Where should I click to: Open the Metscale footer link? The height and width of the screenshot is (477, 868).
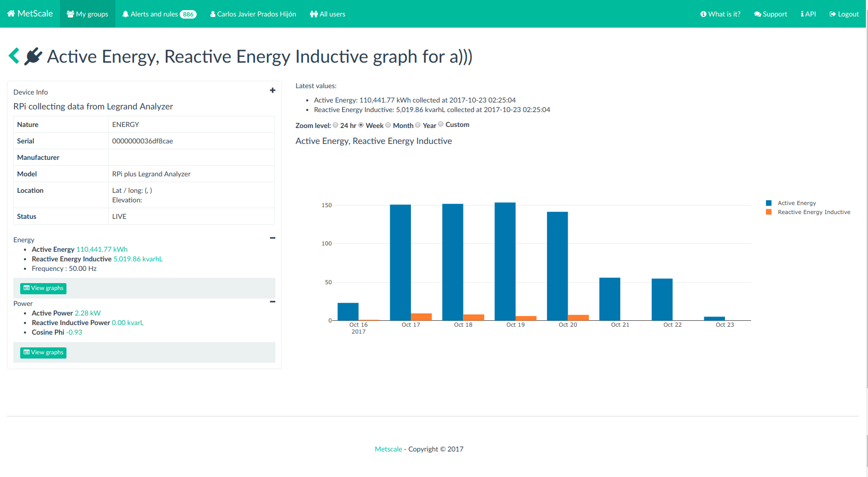388,449
